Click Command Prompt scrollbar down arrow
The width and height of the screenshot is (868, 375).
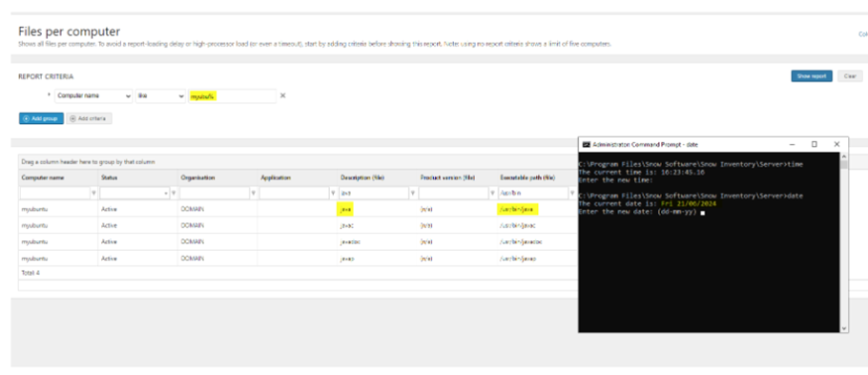coord(843,328)
